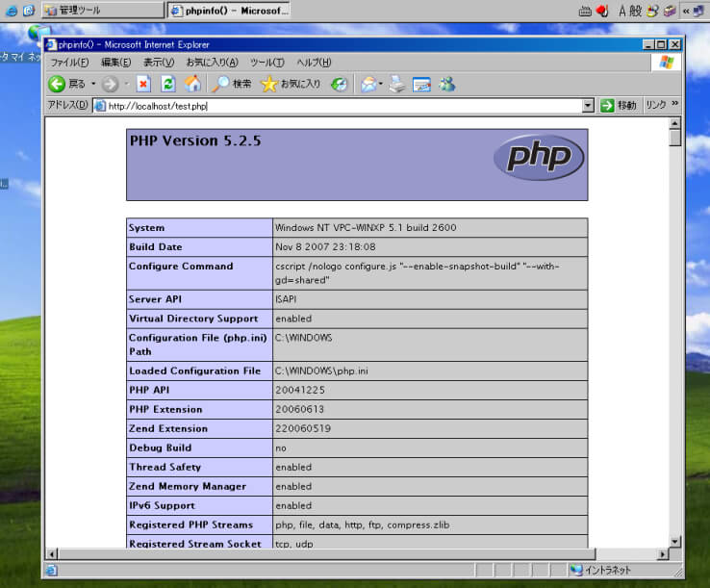
Task: Expand the address bar URL dropdown
Action: pyautogui.click(x=588, y=106)
